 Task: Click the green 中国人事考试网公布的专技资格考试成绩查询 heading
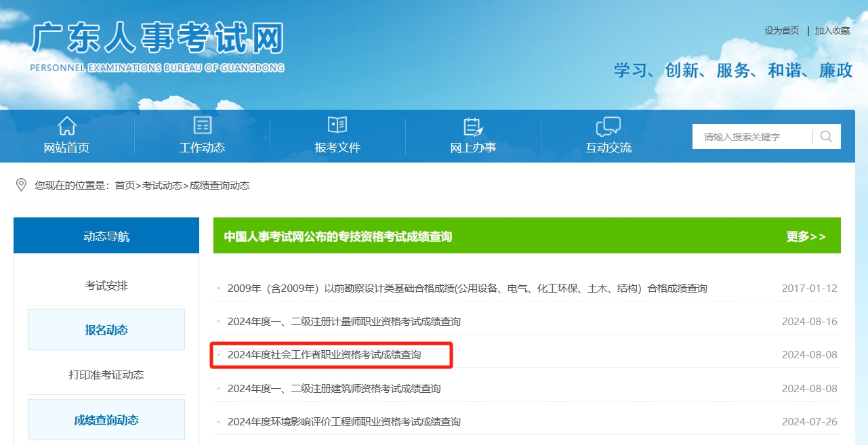338,236
